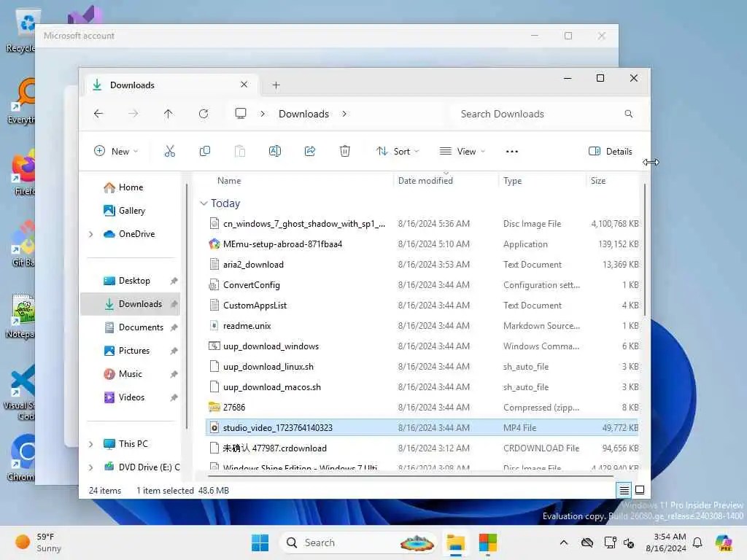Open Videos in navigation pane

coord(131,397)
